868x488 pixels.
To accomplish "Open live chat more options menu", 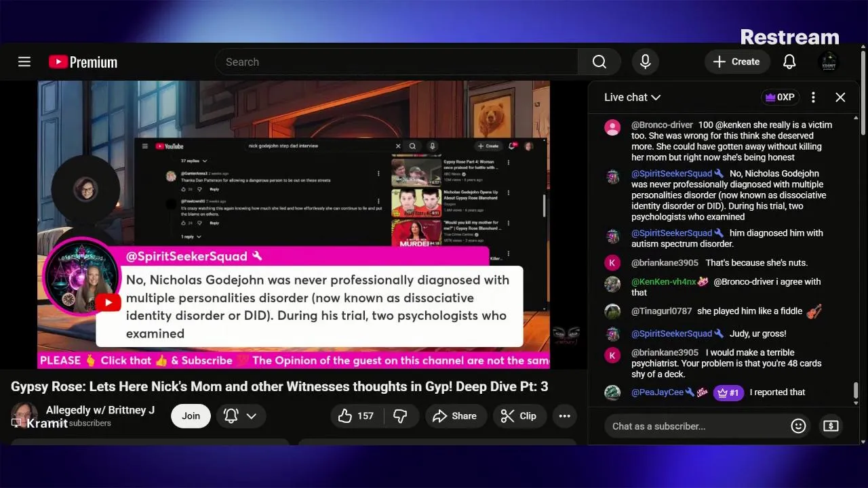I will pyautogui.click(x=813, y=97).
